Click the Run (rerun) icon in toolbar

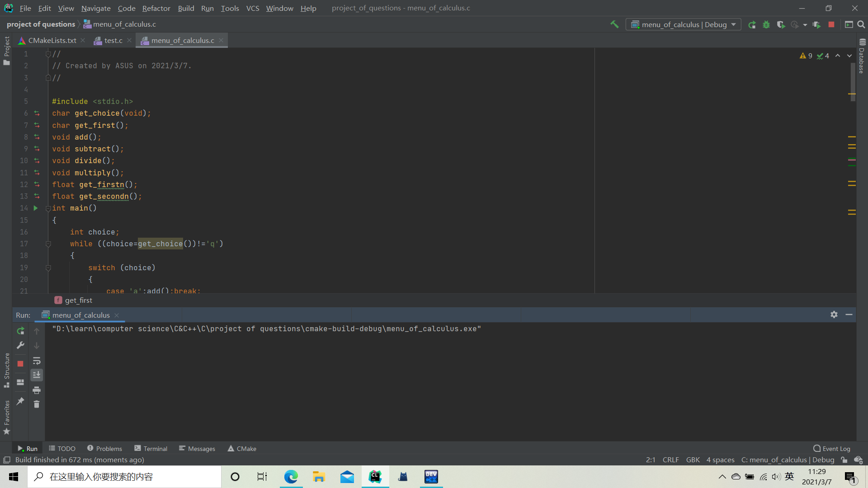pos(752,24)
